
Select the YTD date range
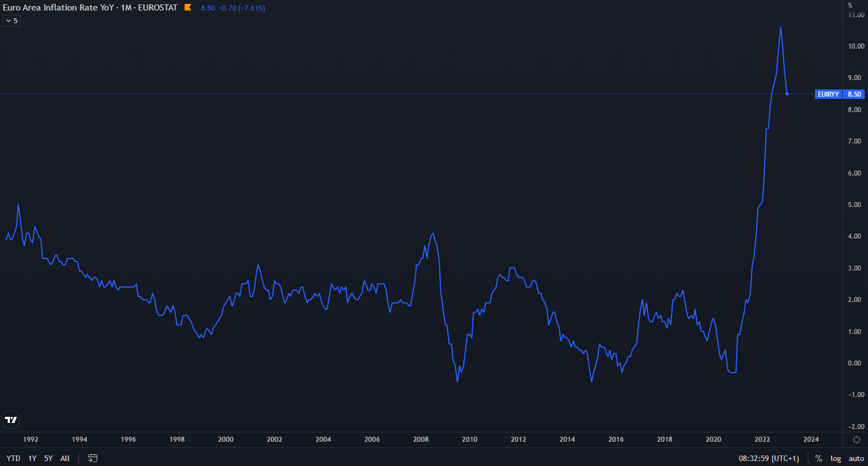(x=13, y=458)
